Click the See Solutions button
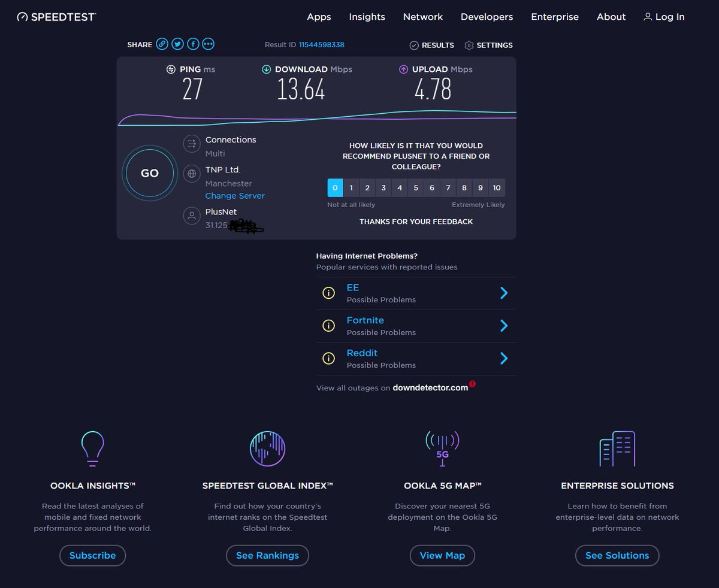The width and height of the screenshot is (719, 588). pyautogui.click(x=617, y=555)
